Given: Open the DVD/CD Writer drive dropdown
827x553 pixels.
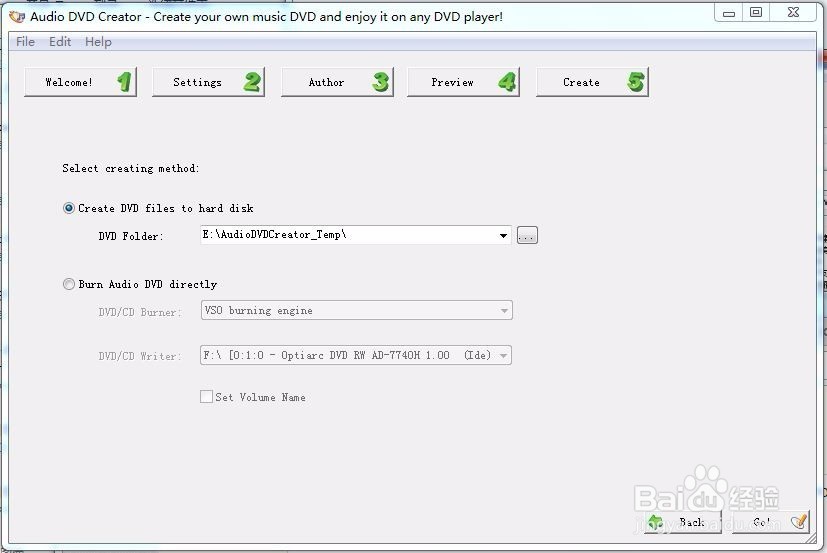Looking at the screenshot, I should click(356, 355).
